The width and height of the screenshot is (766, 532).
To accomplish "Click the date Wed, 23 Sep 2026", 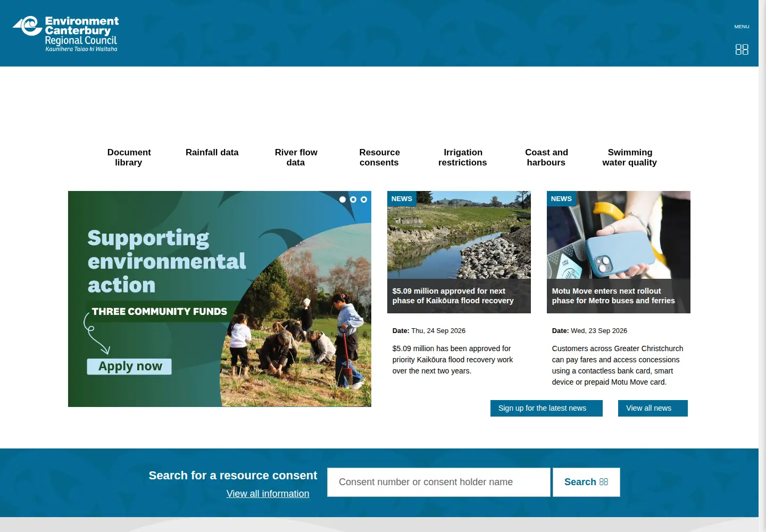I will 599,331.
